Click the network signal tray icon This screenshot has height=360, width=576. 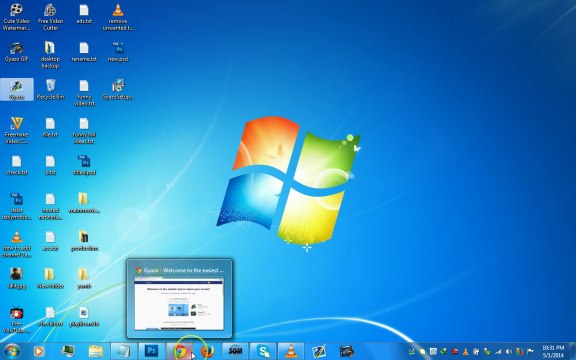point(498,352)
